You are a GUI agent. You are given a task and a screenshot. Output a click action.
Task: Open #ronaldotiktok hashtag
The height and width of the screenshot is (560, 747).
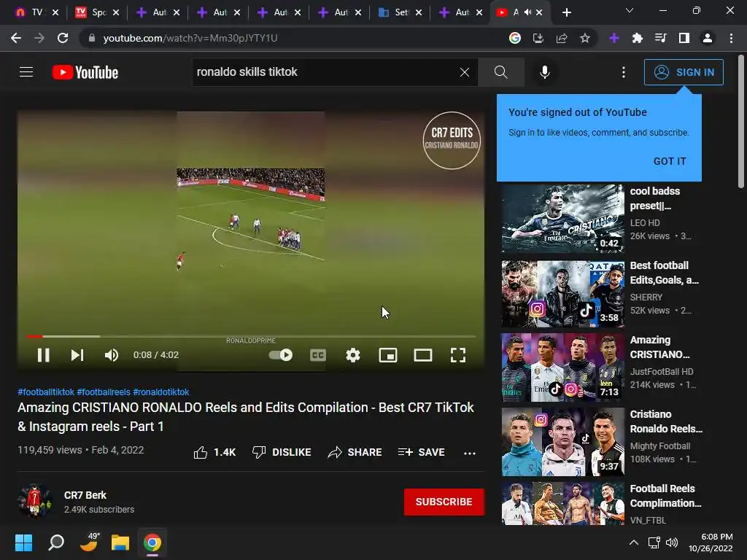coord(161,392)
